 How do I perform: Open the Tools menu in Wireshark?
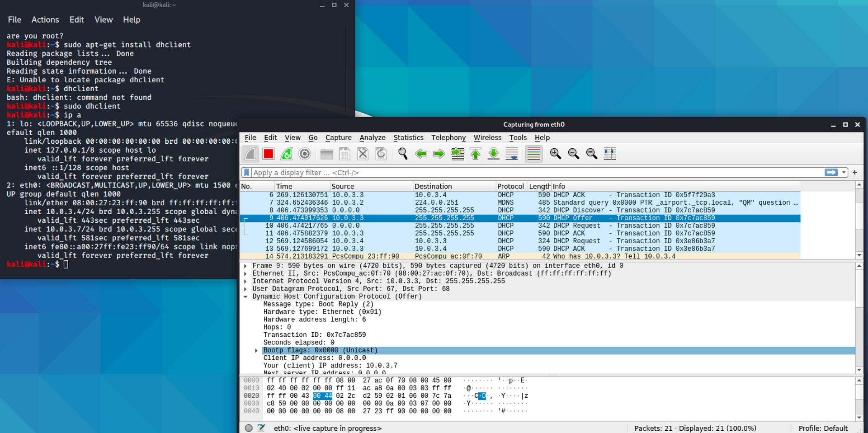[518, 137]
